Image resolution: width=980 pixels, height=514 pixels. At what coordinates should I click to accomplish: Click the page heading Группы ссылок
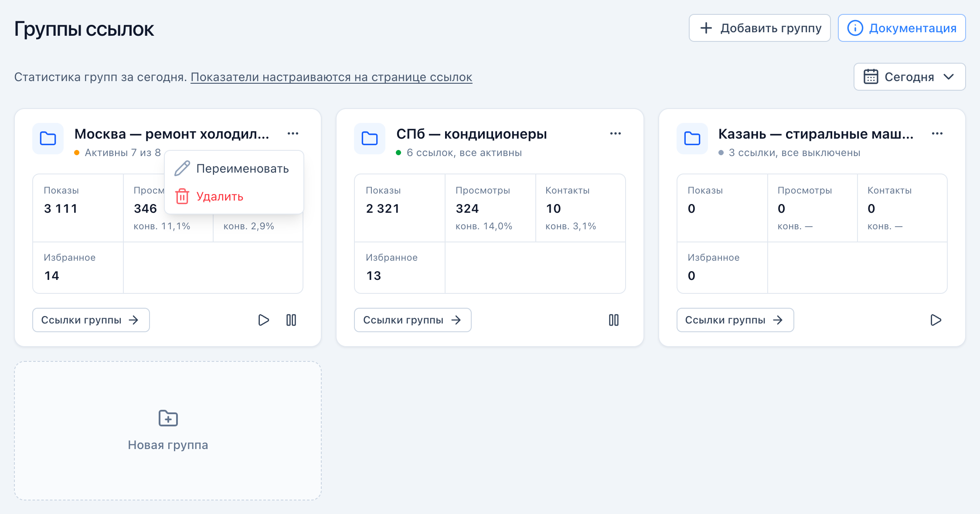84,29
